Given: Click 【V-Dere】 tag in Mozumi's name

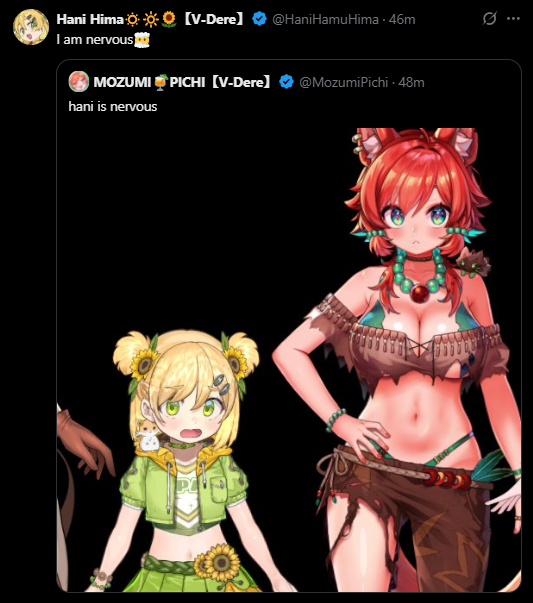Looking at the screenshot, I should coord(240,82).
